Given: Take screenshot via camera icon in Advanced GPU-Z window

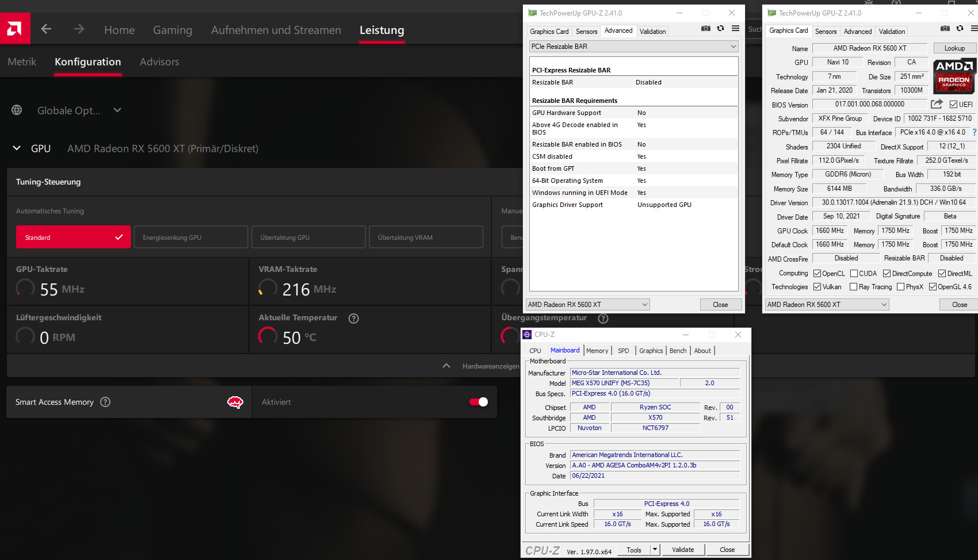Looking at the screenshot, I should click(x=706, y=28).
